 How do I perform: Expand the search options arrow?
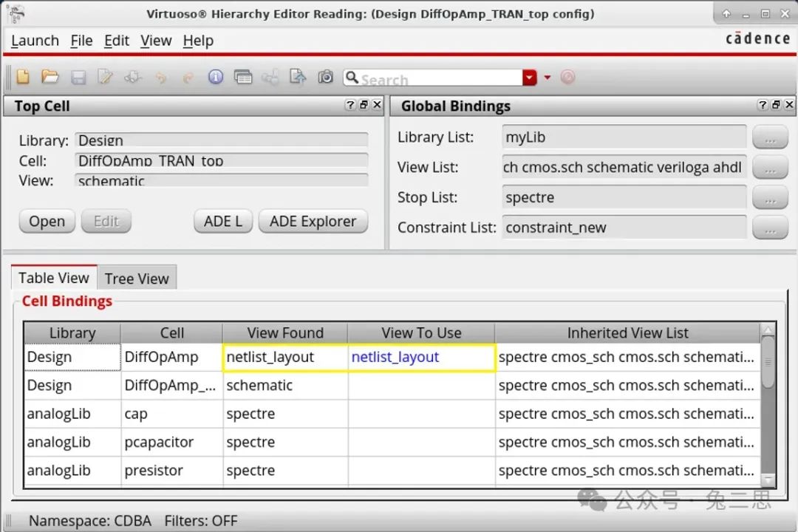click(548, 78)
